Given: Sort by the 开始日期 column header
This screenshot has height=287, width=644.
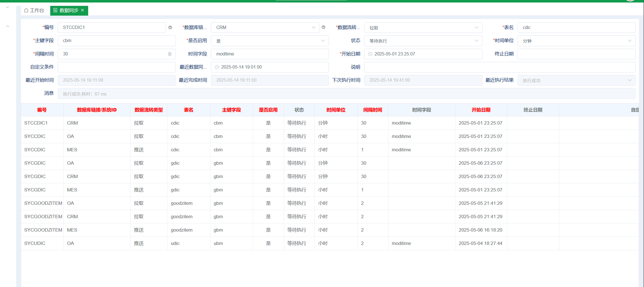Looking at the screenshot, I should [481, 110].
